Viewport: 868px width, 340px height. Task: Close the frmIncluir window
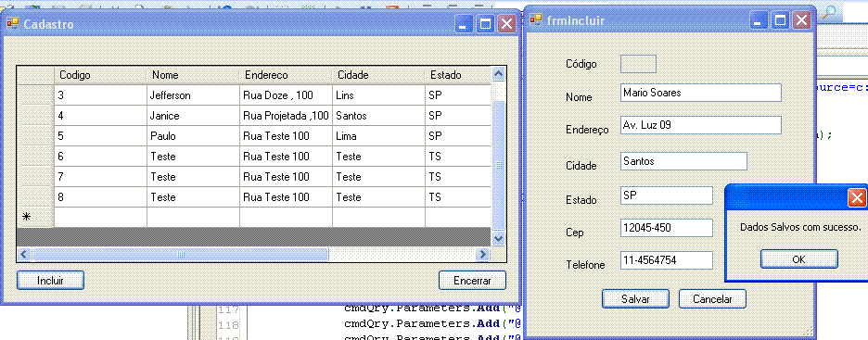[x=801, y=20]
